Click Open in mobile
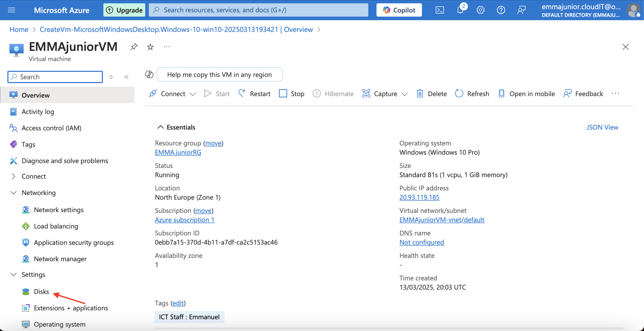Image resolution: width=644 pixels, height=331 pixels. [x=527, y=94]
